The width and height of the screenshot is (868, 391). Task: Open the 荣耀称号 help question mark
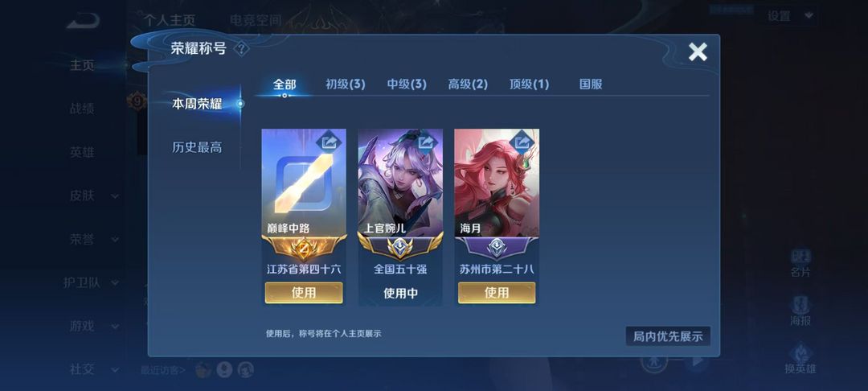pyautogui.click(x=241, y=49)
